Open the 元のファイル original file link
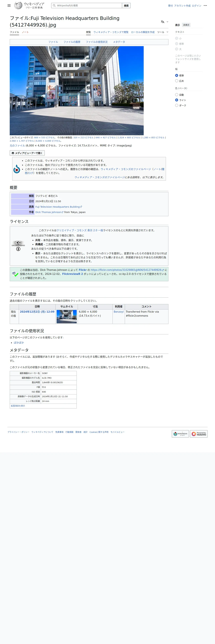 17,145
